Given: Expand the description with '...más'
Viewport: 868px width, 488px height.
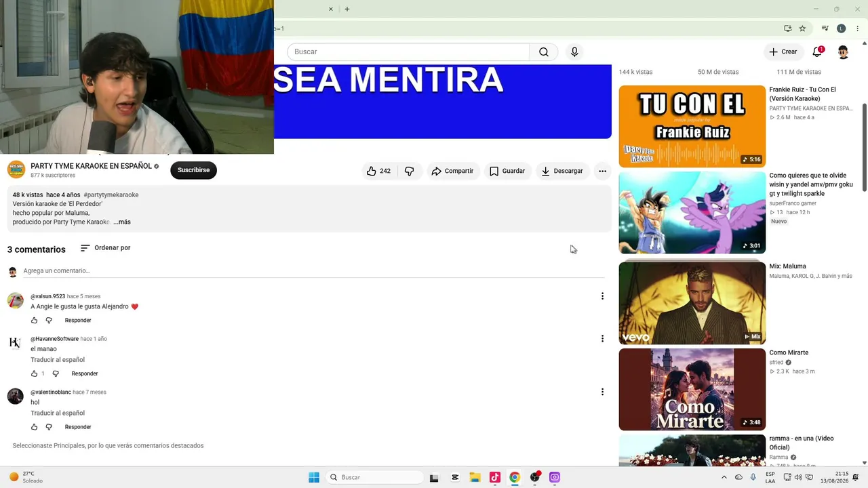Looking at the screenshot, I should click(122, 222).
